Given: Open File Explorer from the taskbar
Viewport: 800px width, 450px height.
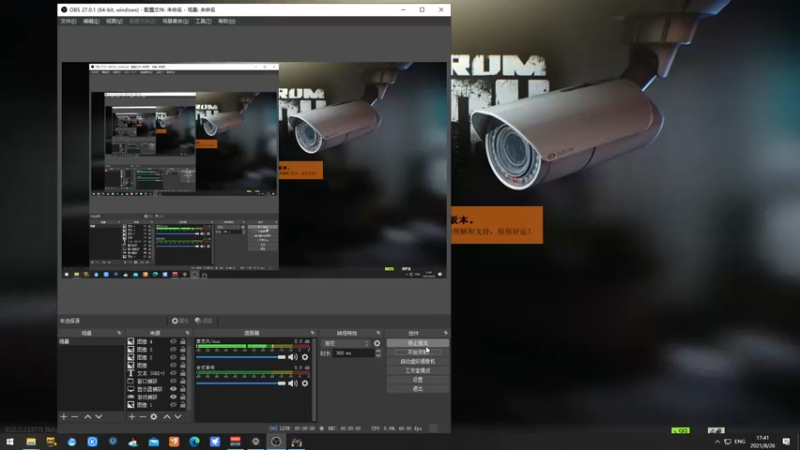Looking at the screenshot, I should pos(31,442).
